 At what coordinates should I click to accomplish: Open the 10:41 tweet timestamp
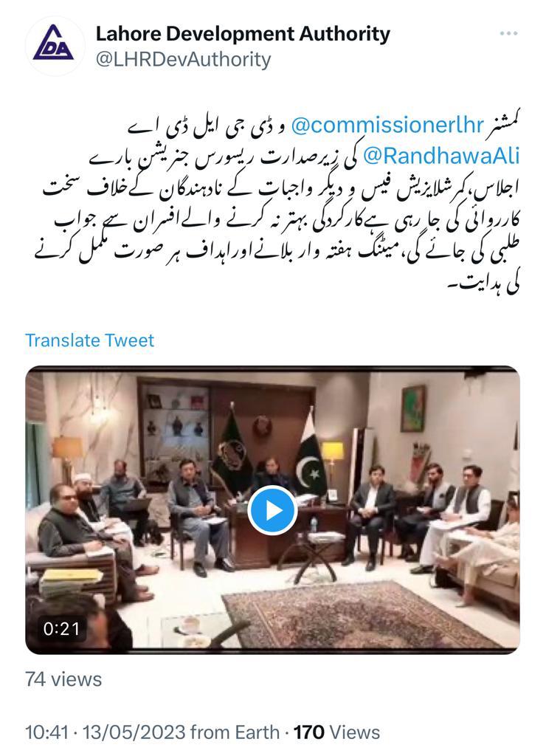click(x=46, y=732)
